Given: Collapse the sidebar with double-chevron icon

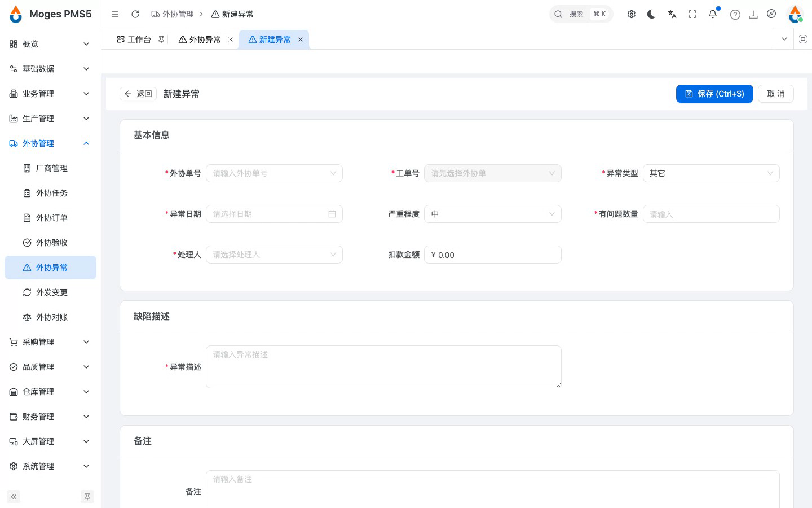Looking at the screenshot, I should coord(14,497).
